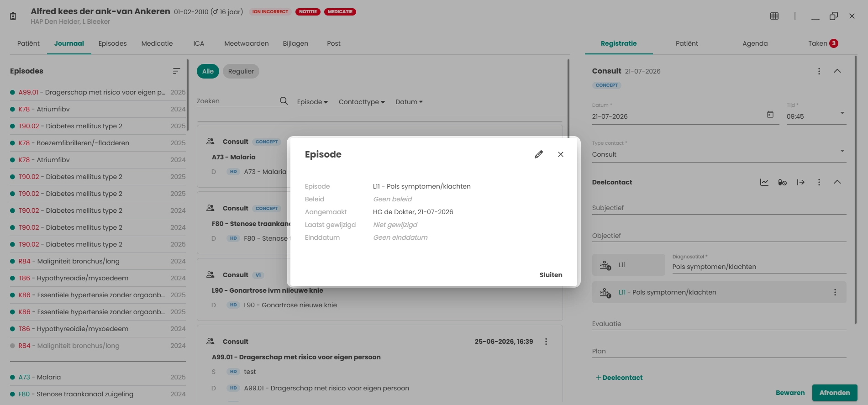Click the people icon of A73 Malaria consult
The image size is (868, 405).
pos(210,141)
